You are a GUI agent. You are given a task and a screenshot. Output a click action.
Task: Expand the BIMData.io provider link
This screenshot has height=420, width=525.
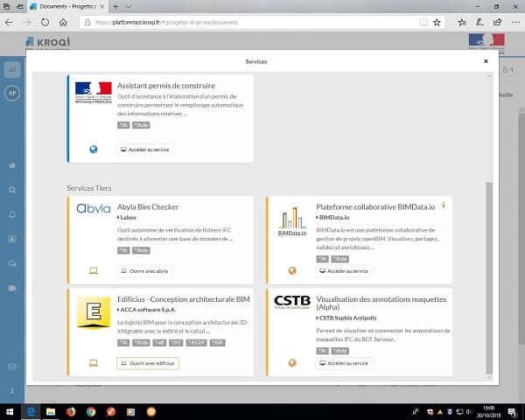[332, 217]
